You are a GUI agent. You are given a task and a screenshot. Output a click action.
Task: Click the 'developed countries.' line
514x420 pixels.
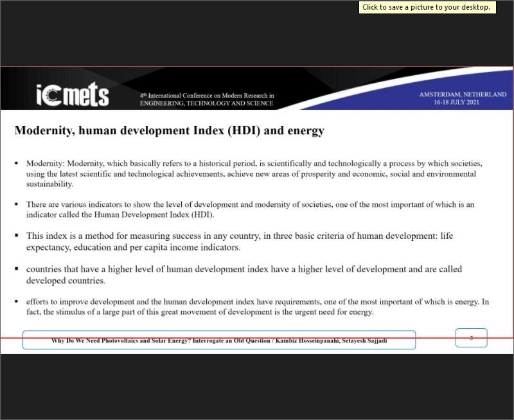tap(66, 281)
